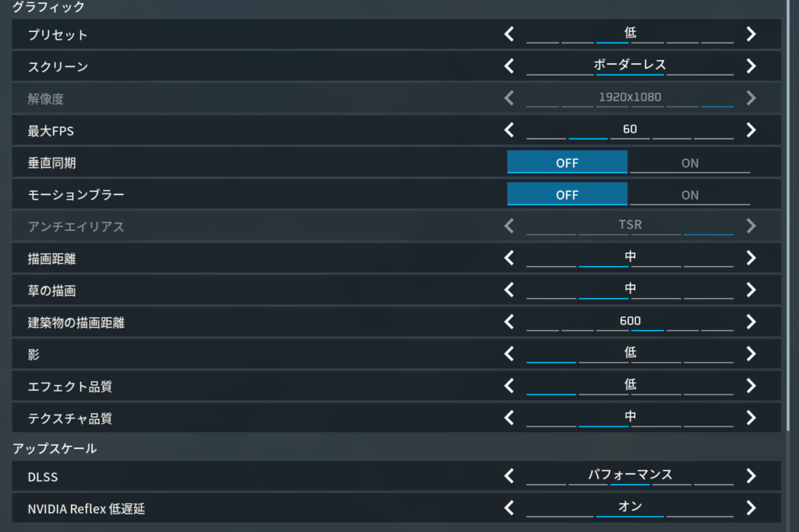
Task: Click the right arrow on 描画距離
Action: point(750,257)
